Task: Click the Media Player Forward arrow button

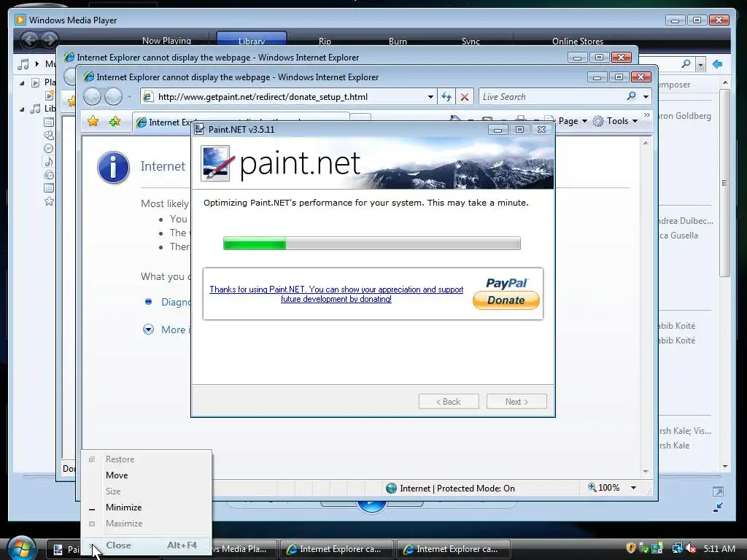Action: 50,39
